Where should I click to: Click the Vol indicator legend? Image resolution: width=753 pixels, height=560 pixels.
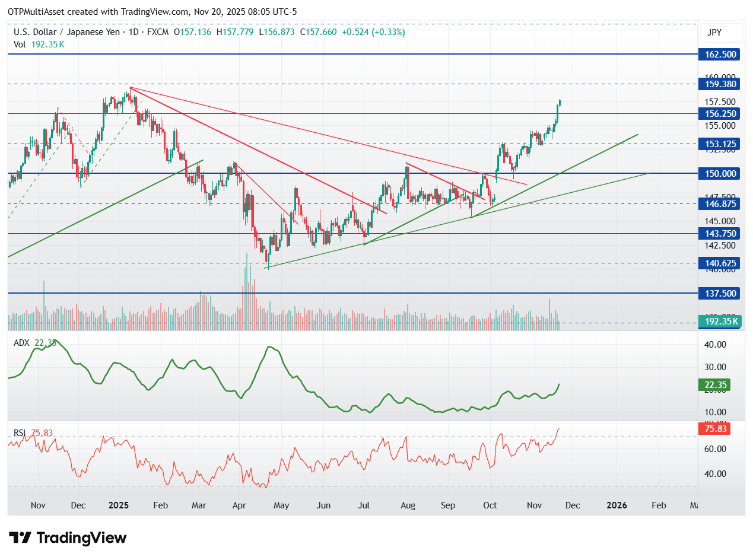(39, 44)
